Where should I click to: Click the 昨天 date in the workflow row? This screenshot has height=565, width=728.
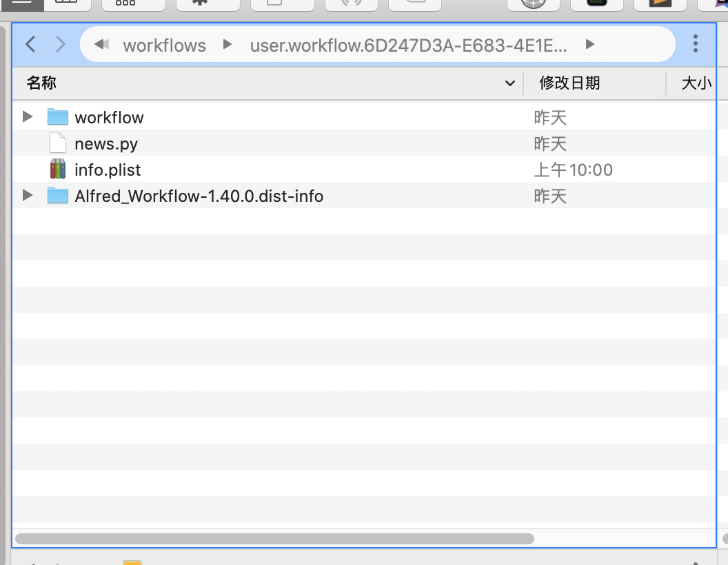[x=550, y=117]
